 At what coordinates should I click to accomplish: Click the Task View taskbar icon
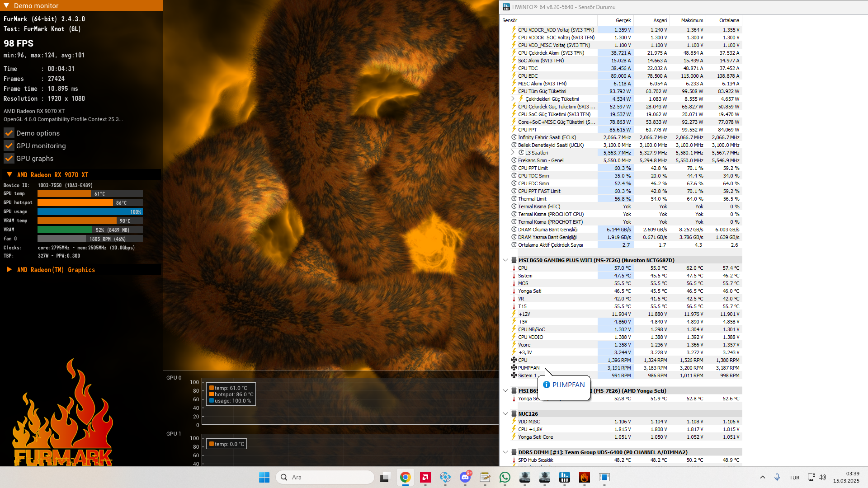click(385, 477)
